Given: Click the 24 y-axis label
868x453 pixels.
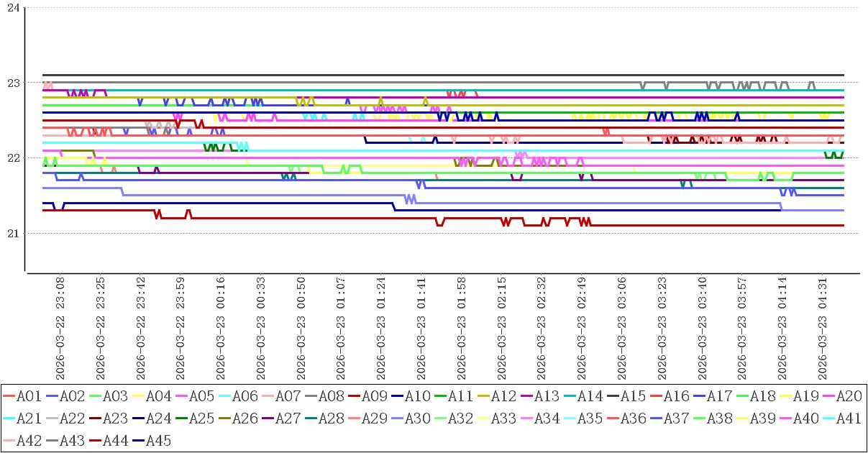Looking at the screenshot, I should 12,7.
